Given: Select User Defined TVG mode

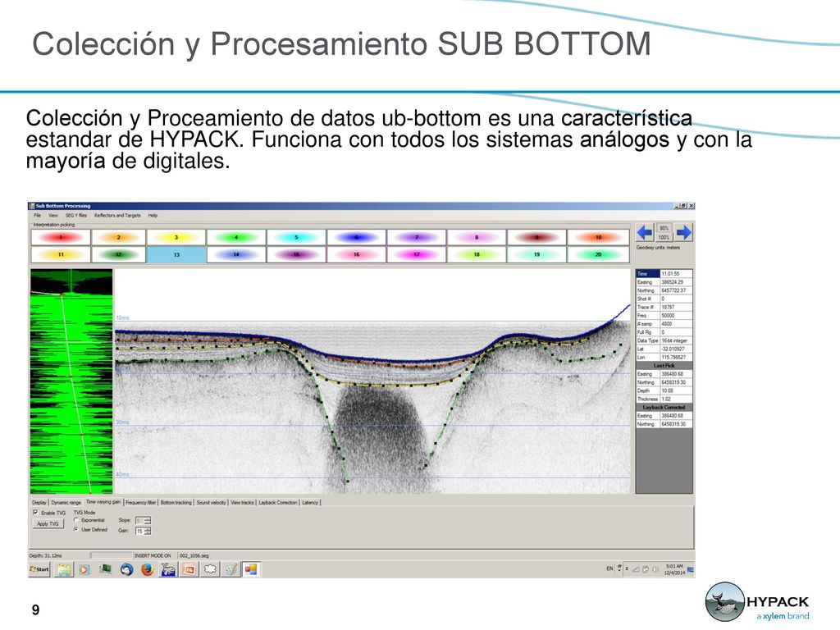Looking at the screenshot, I should click(76, 529).
